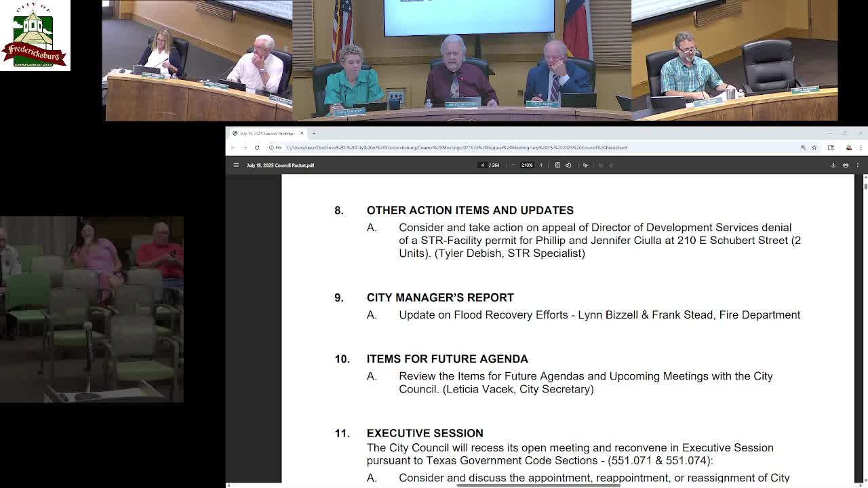Zoom out of the PDF

[513, 165]
